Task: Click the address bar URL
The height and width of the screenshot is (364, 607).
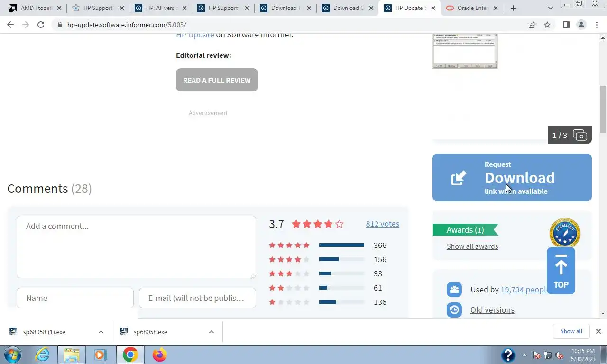Action: [x=127, y=25]
